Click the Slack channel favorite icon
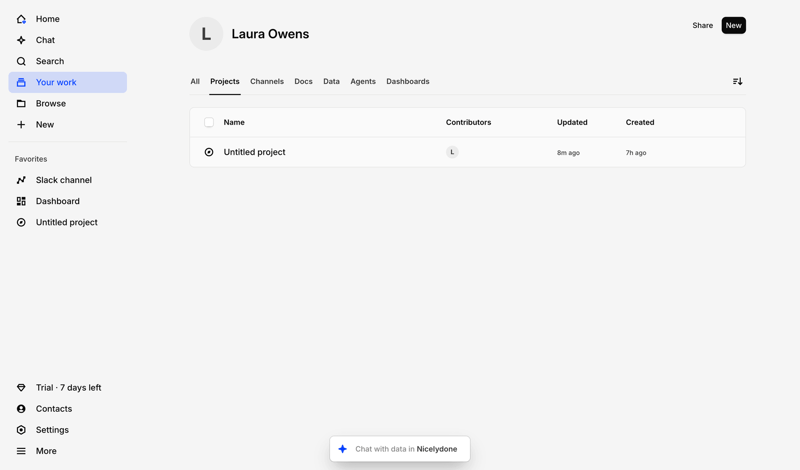This screenshot has height=470, width=800. pyautogui.click(x=21, y=180)
